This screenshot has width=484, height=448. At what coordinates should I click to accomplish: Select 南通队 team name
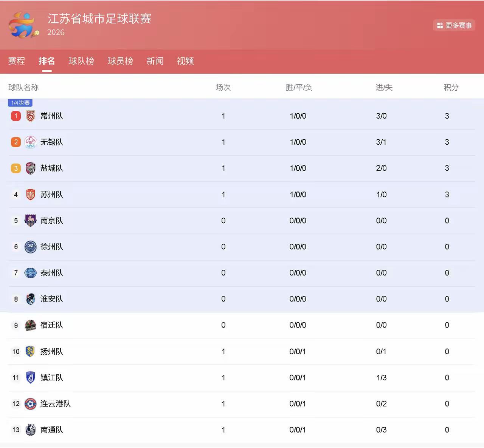[52, 430]
